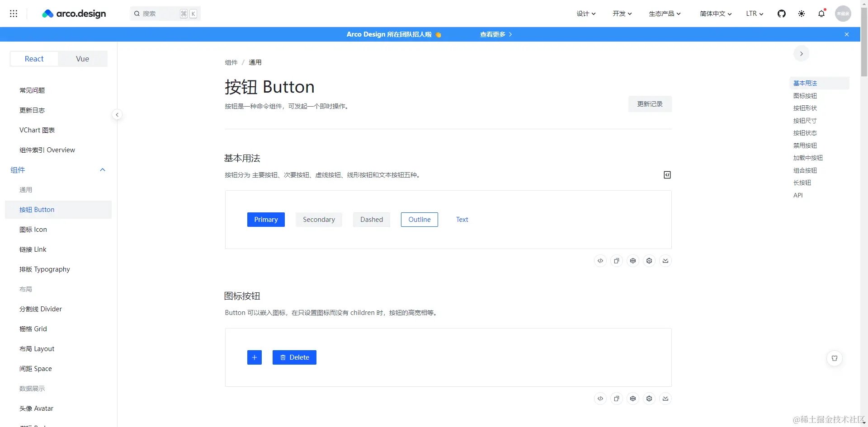Open 图标按钮 demo in CodeSandbox

(649, 399)
